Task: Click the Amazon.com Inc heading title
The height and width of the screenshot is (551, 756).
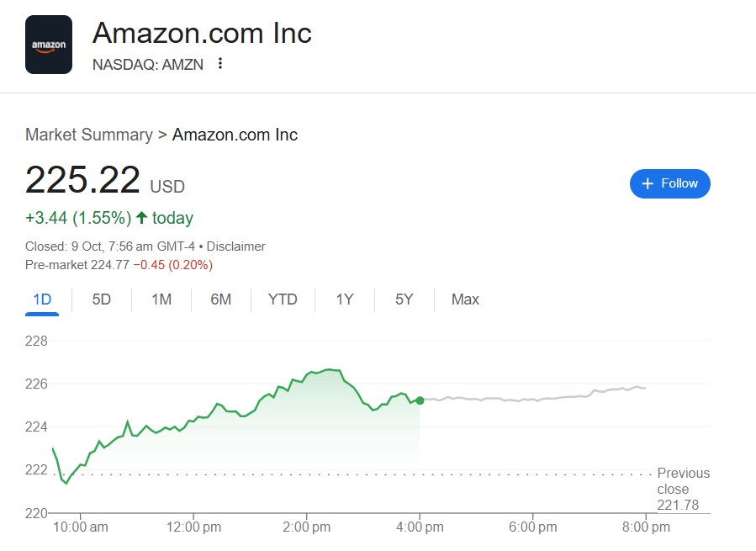Action: point(202,34)
